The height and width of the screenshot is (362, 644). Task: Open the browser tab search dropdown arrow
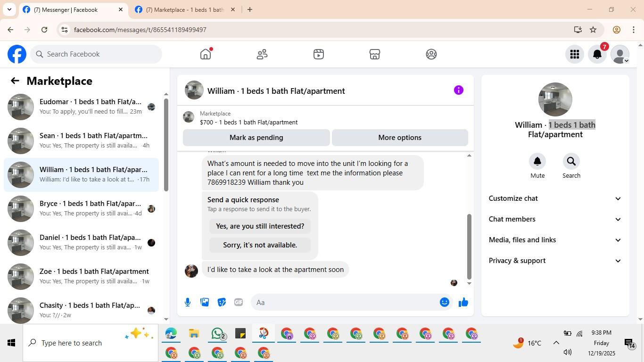[9, 9]
